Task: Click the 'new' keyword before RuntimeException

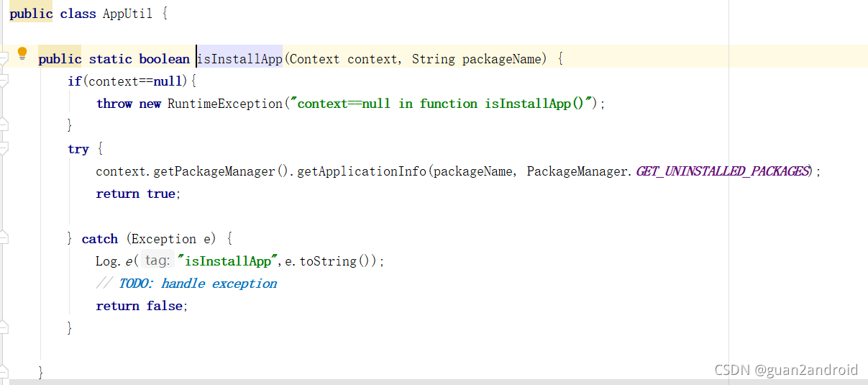Action: point(150,104)
